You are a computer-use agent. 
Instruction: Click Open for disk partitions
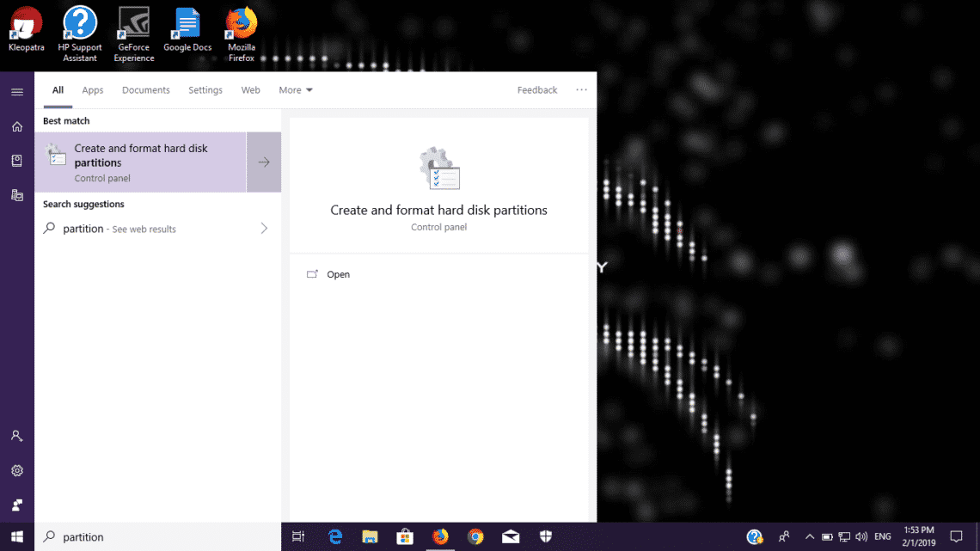tap(338, 274)
